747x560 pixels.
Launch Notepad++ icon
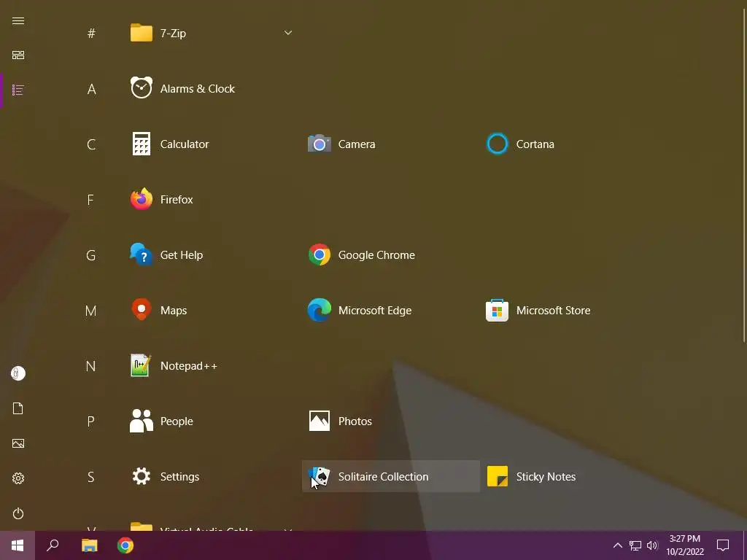141,365
